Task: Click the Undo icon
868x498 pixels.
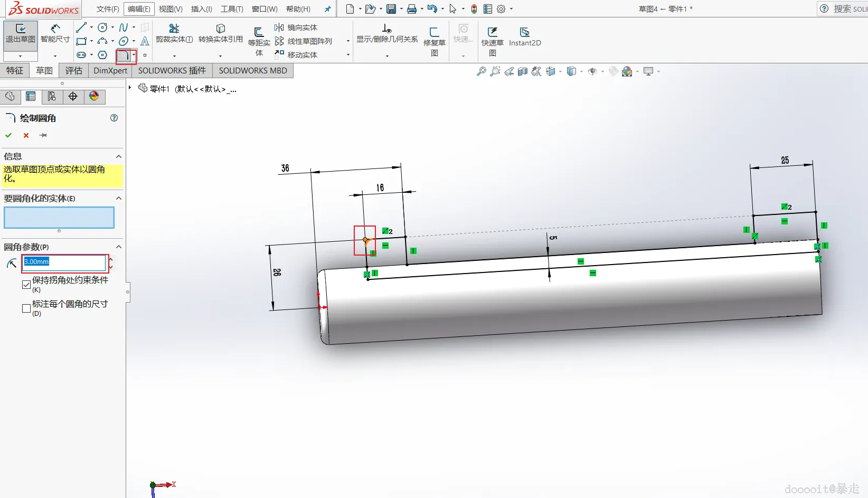Action: point(432,9)
